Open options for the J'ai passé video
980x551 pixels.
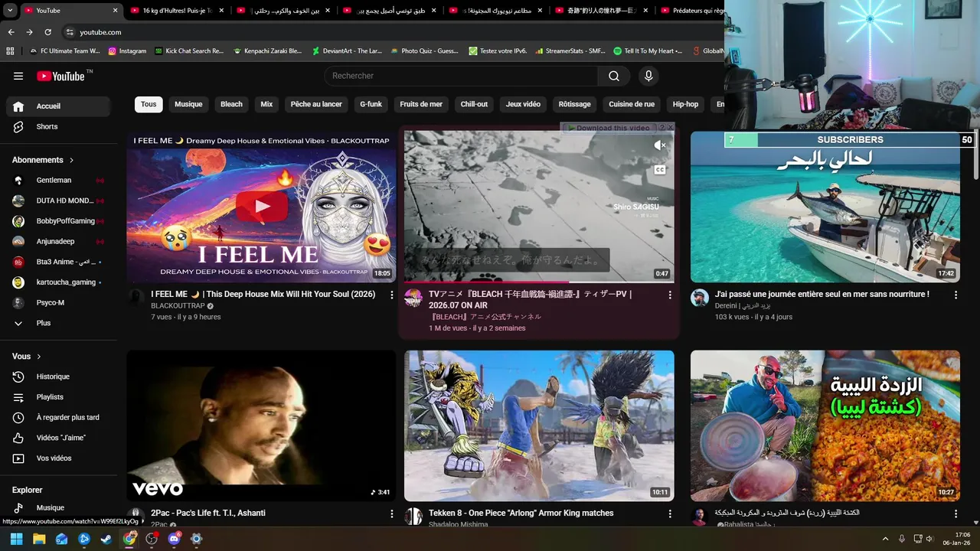pyautogui.click(x=955, y=295)
